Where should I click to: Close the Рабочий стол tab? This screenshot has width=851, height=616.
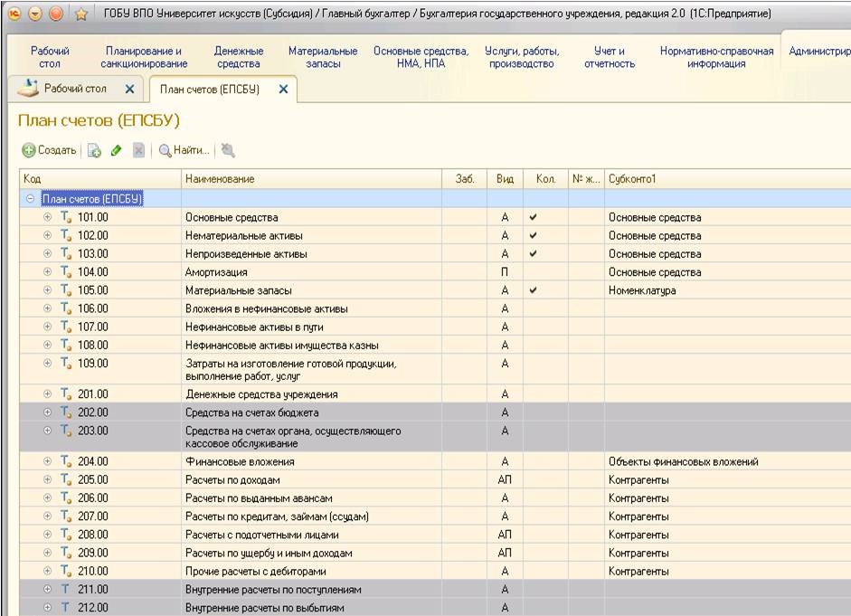(129, 90)
